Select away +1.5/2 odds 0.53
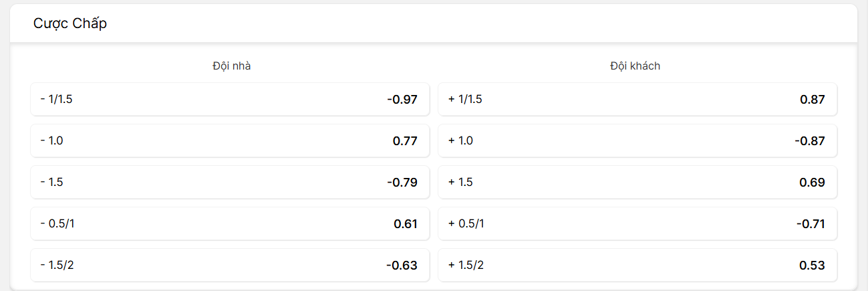Image resolution: width=868 pixels, height=291 pixels. point(637,266)
